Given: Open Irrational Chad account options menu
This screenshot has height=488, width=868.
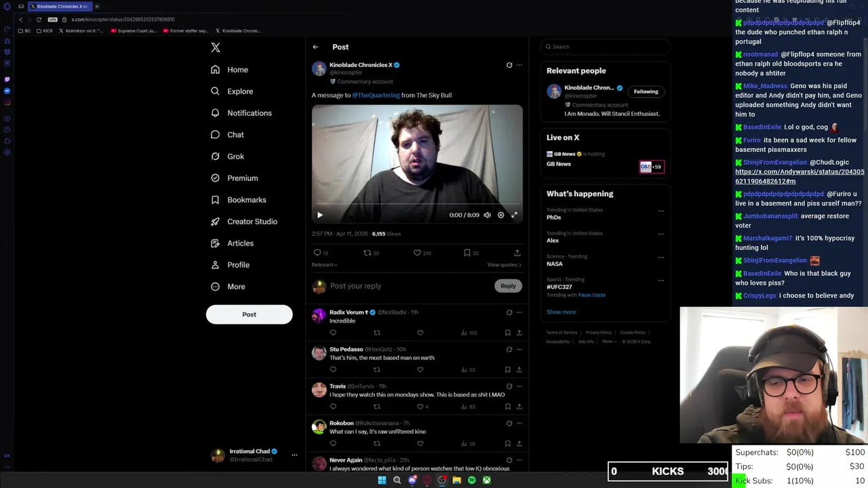Looking at the screenshot, I should point(294,455).
